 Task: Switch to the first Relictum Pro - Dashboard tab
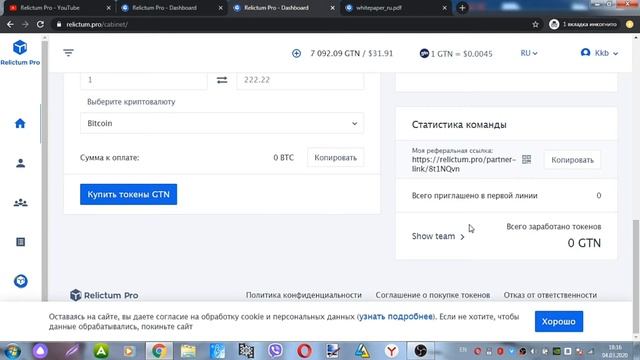click(x=171, y=8)
